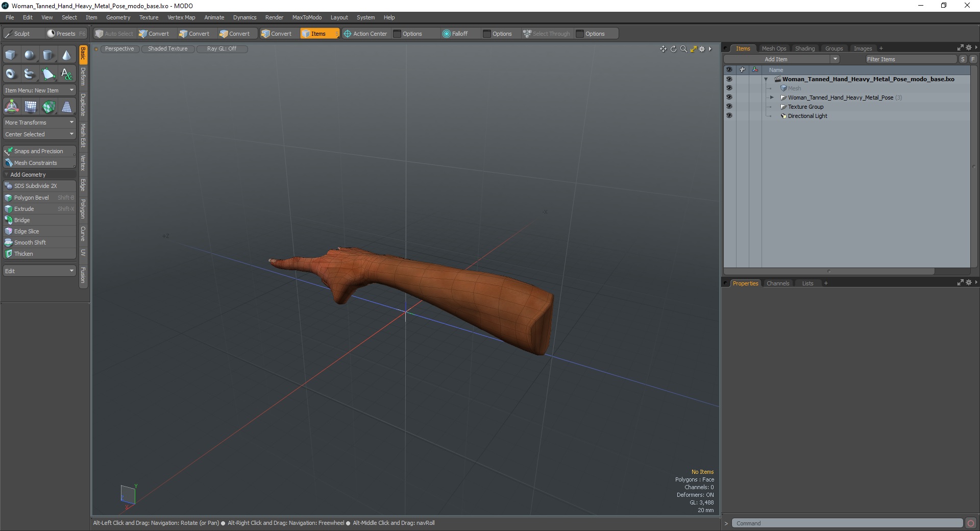Image resolution: width=980 pixels, height=531 pixels.
Task: Select the curved tube tool
Action: [30, 74]
